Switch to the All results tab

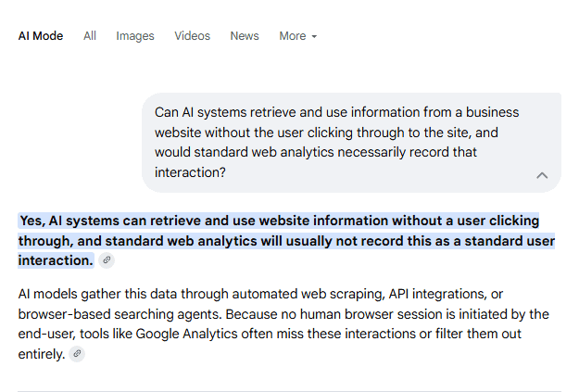pyautogui.click(x=90, y=36)
